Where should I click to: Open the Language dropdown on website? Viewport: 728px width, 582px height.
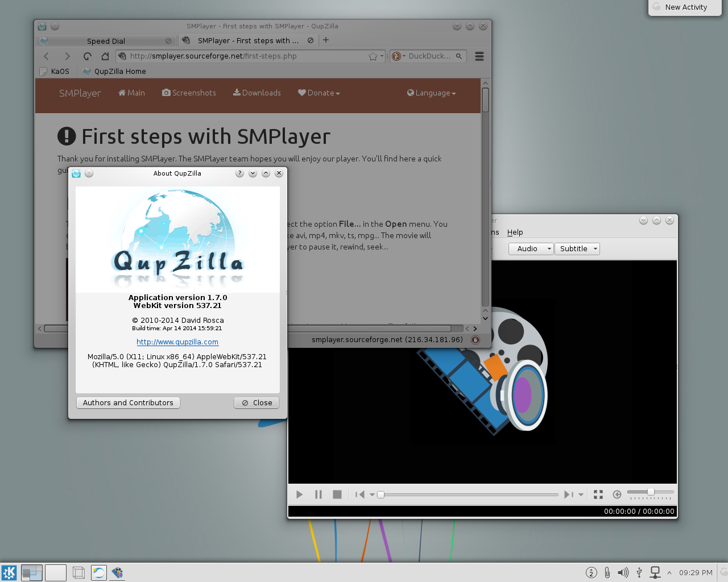(x=432, y=93)
